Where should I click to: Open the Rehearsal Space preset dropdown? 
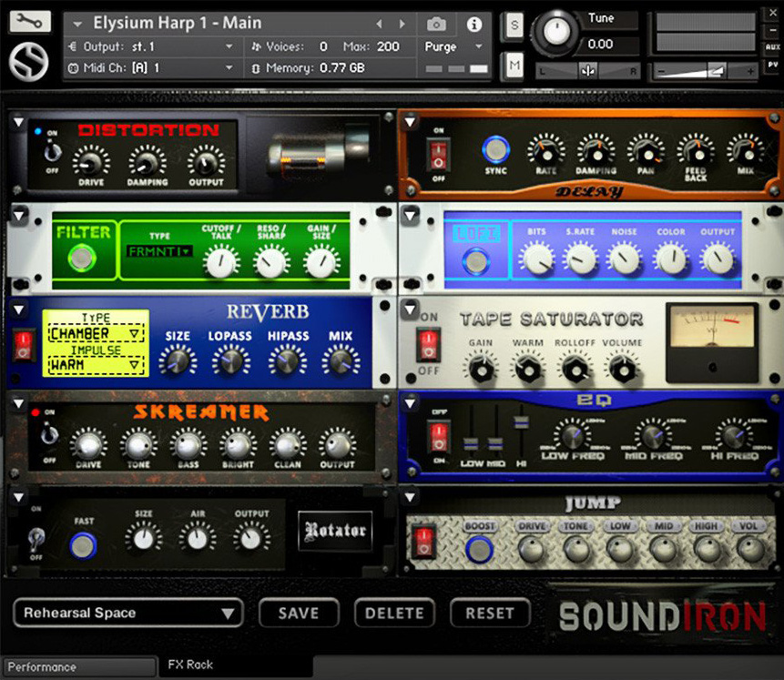pos(127,614)
